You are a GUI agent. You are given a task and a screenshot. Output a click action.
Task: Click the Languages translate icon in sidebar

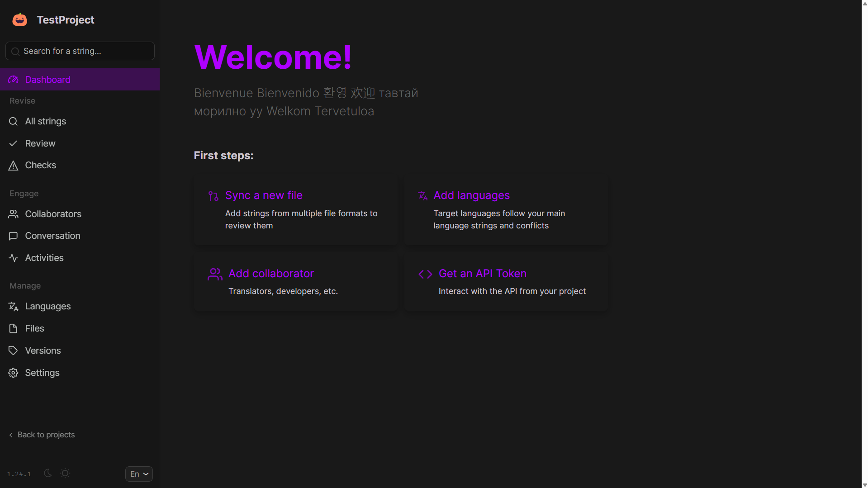(x=13, y=307)
